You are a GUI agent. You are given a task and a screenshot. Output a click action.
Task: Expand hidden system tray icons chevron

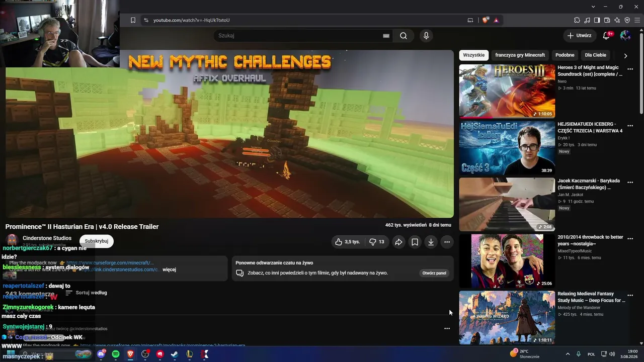568,354
